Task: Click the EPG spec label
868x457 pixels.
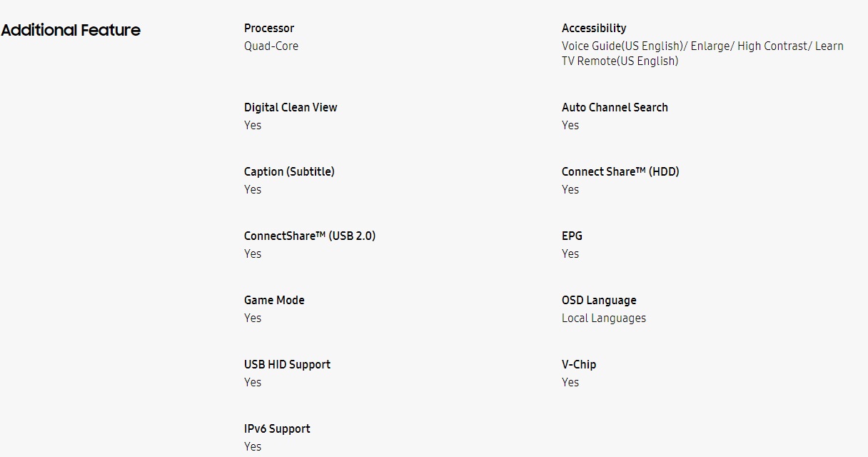Action: (572, 236)
